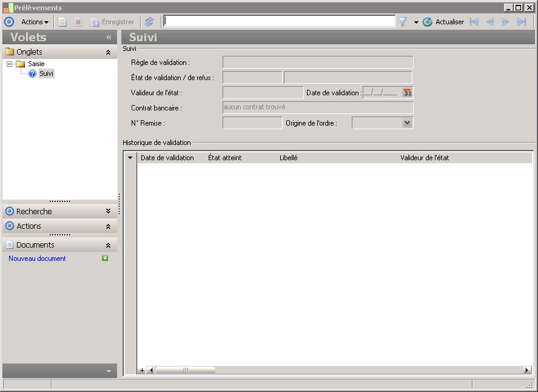Click the toolbar search input field
Image resolution: width=538 pixels, height=392 pixels.
[x=279, y=21]
